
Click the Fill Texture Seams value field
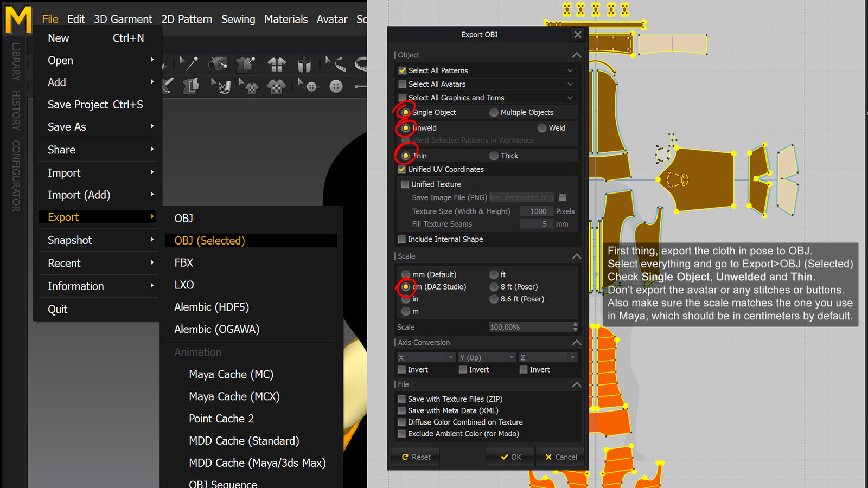tap(536, 224)
